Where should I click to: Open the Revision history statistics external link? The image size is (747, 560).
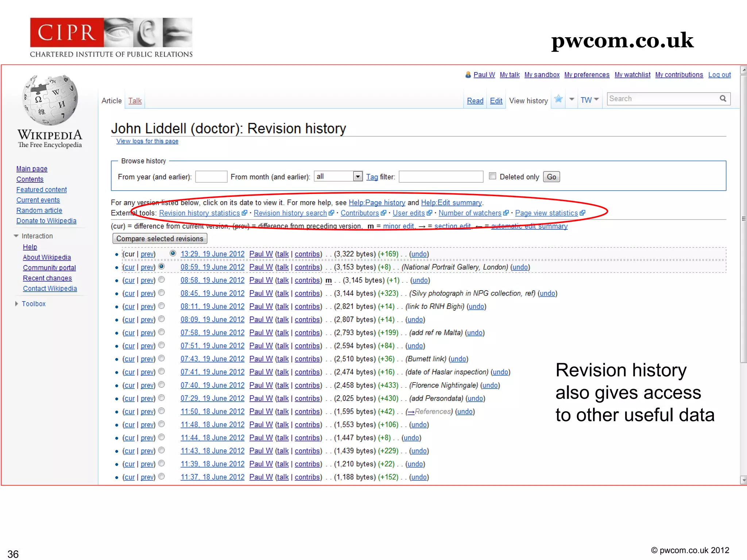(x=200, y=213)
